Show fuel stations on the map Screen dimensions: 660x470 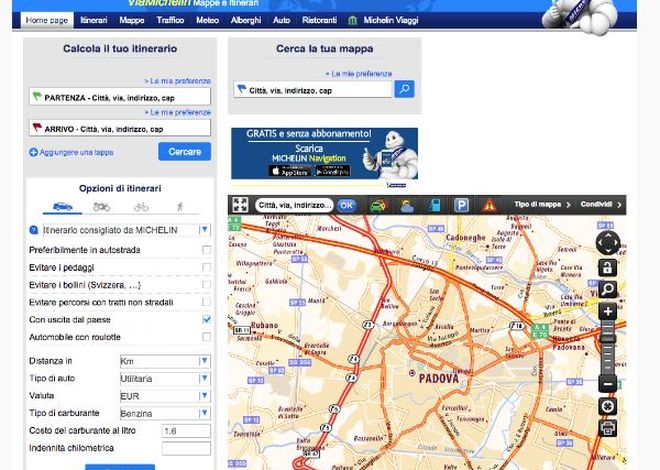click(x=434, y=205)
